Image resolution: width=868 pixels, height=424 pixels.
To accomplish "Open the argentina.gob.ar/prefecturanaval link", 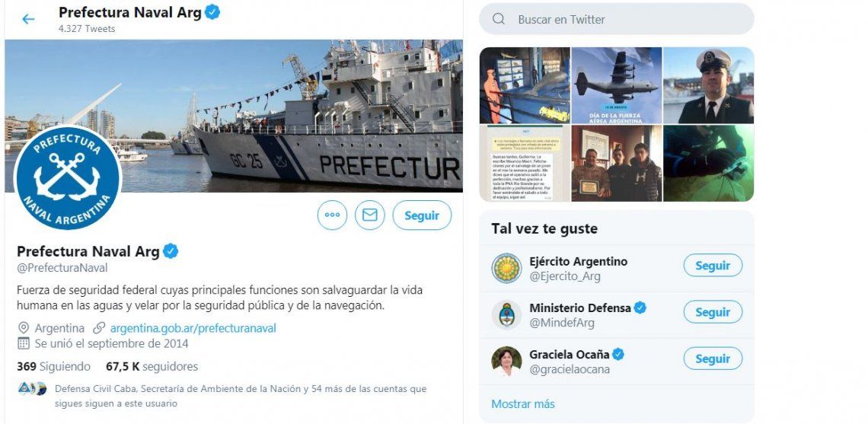I will pos(193,328).
